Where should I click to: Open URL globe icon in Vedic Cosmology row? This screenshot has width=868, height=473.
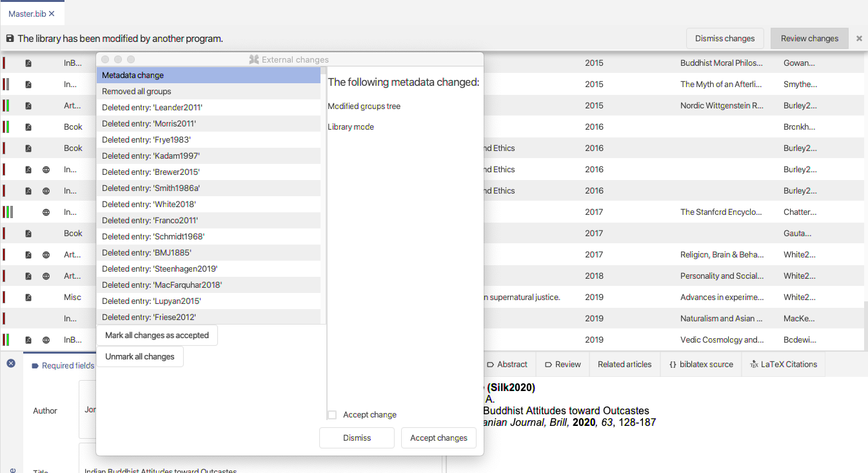(x=46, y=340)
